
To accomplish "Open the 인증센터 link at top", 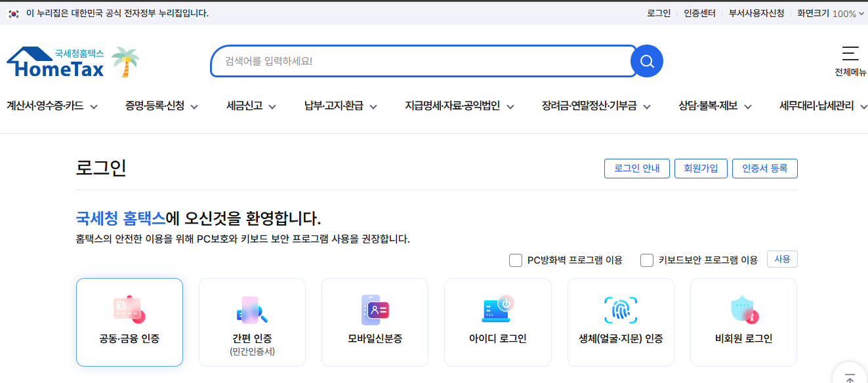I will coord(698,12).
